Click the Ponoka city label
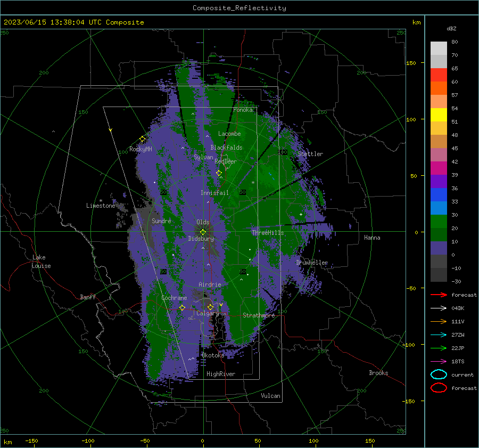This screenshot has height=448, width=479. [243, 110]
